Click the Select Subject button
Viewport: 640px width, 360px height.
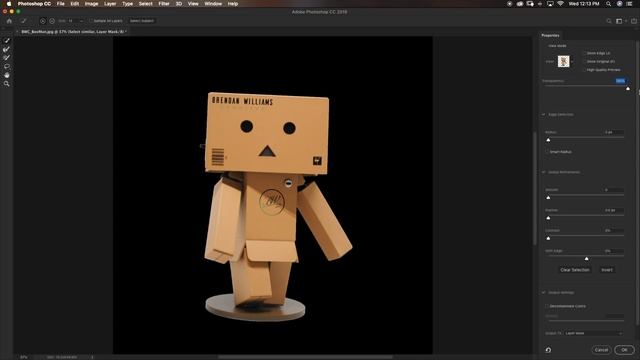[142, 21]
